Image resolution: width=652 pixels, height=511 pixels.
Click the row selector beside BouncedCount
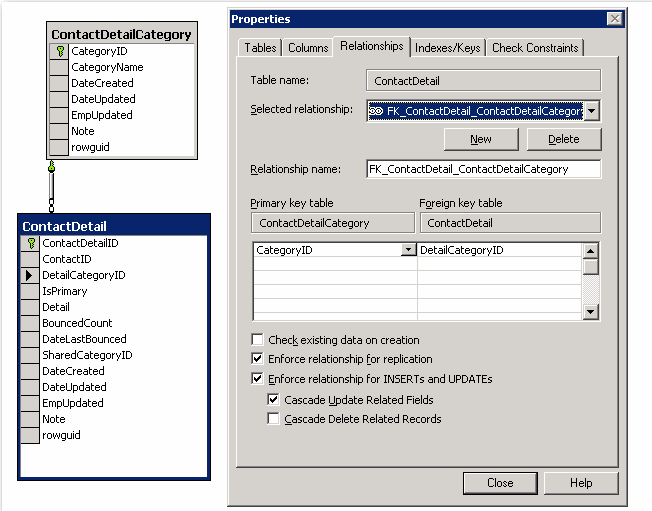[30, 323]
